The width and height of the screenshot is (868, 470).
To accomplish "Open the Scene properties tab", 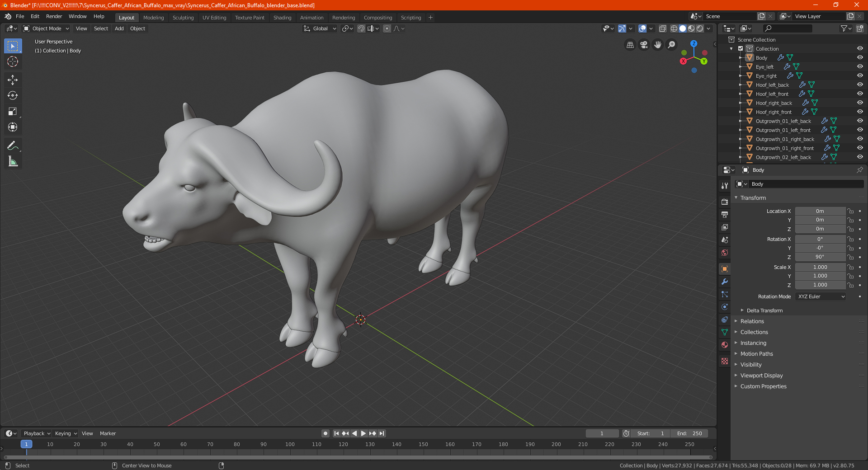I will 725,240.
